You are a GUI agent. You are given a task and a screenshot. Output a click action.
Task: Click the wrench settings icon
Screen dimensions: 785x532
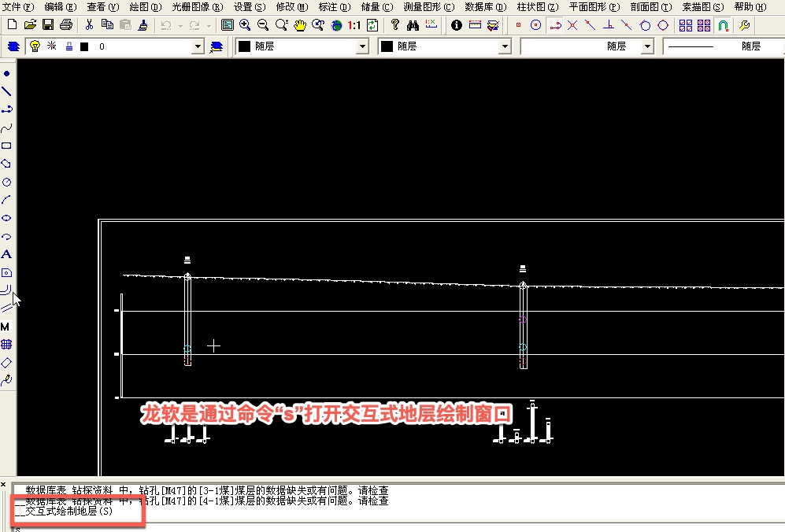[x=744, y=25]
